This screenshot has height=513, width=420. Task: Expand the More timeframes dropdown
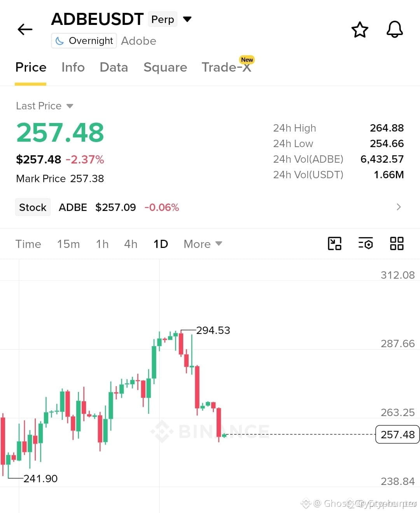pos(203,244)
